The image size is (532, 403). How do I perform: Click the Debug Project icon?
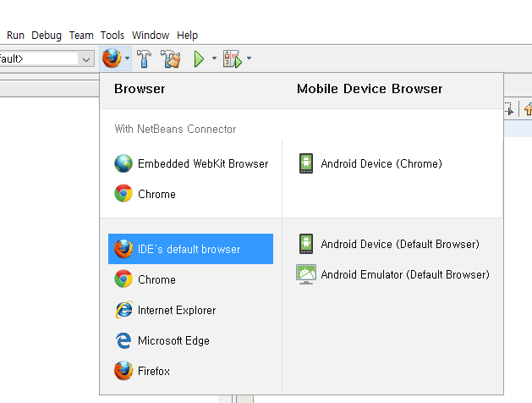point(233,58)
